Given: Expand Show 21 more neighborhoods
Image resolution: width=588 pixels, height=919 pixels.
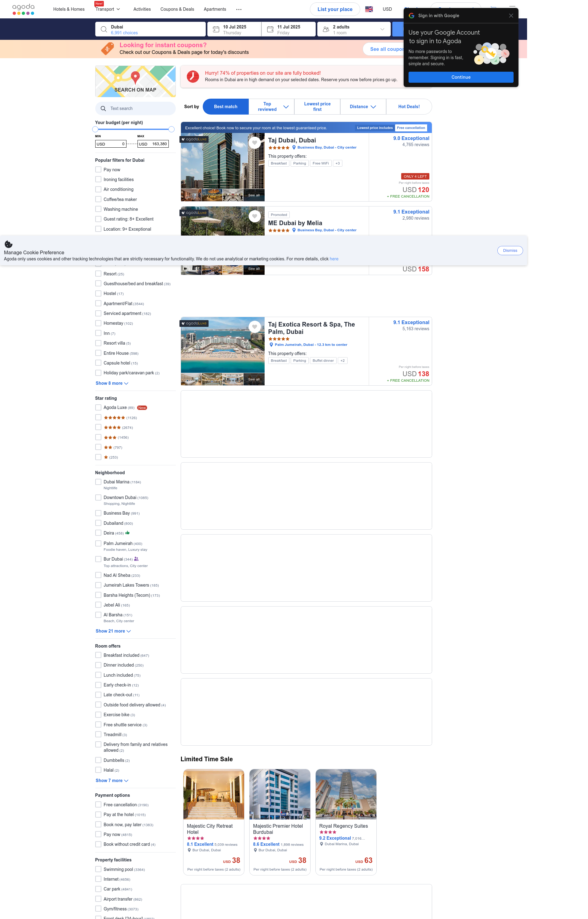Looking at the screenshot, I should pyautogui.click(x=113, y=631).
